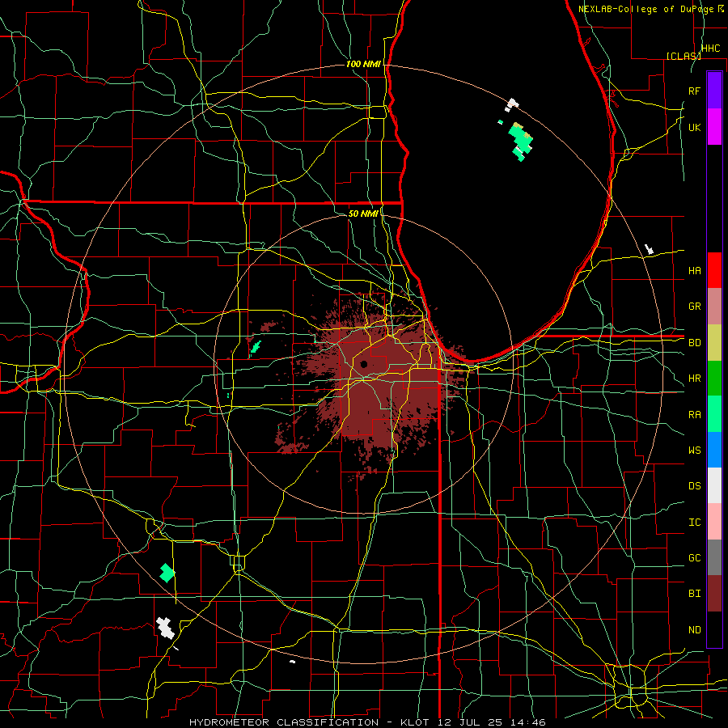Click the IC light pink legend swatch
This screenshot has height=728, width=728.
click(714, 522)
